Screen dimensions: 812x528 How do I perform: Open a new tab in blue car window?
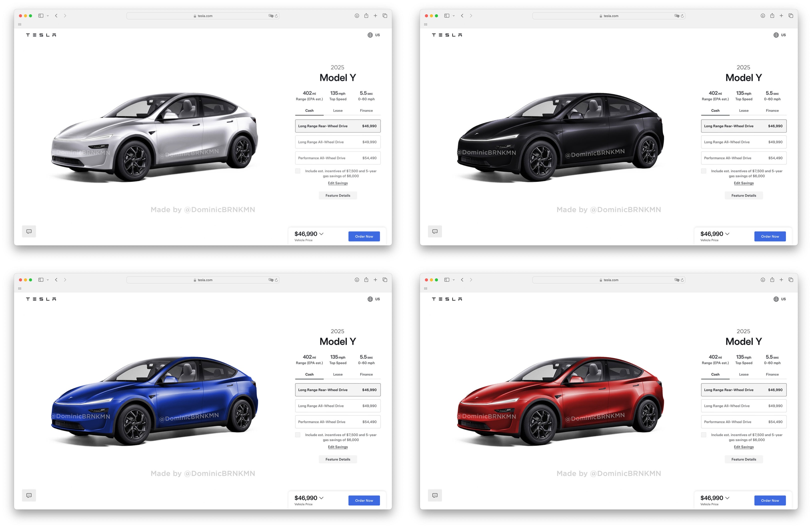(375, 280)
